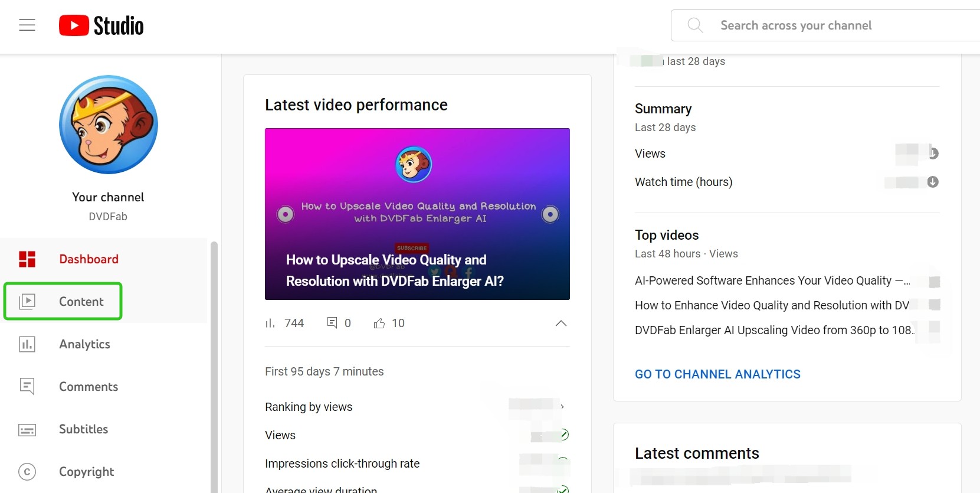Expand the Ranking by views row
The height and width of the screenshot is (493, 980).
(x=417, y=407)
